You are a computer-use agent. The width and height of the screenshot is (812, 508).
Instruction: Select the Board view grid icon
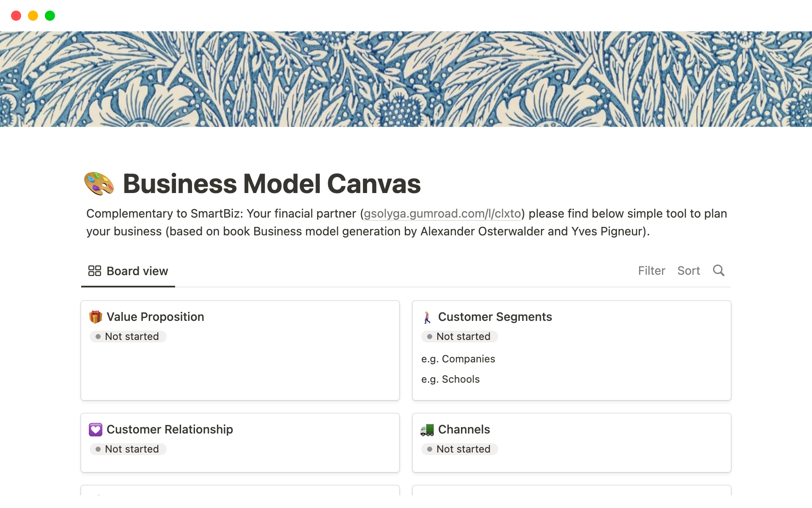(x=94, y=271)
